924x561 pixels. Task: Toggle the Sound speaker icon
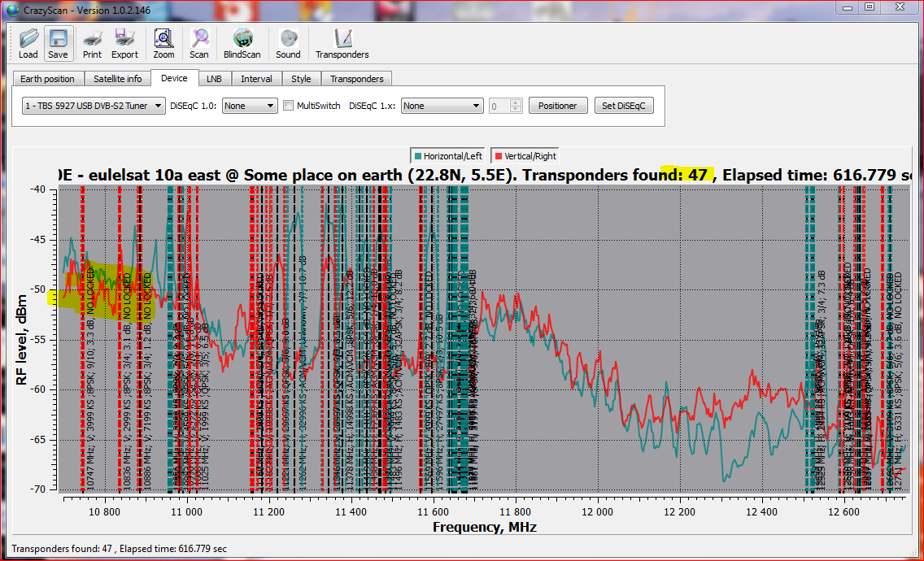[288, 44]
